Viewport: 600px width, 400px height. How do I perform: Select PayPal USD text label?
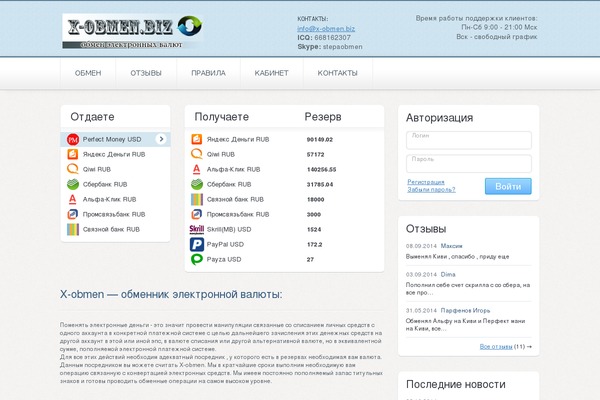coord(225,244)
